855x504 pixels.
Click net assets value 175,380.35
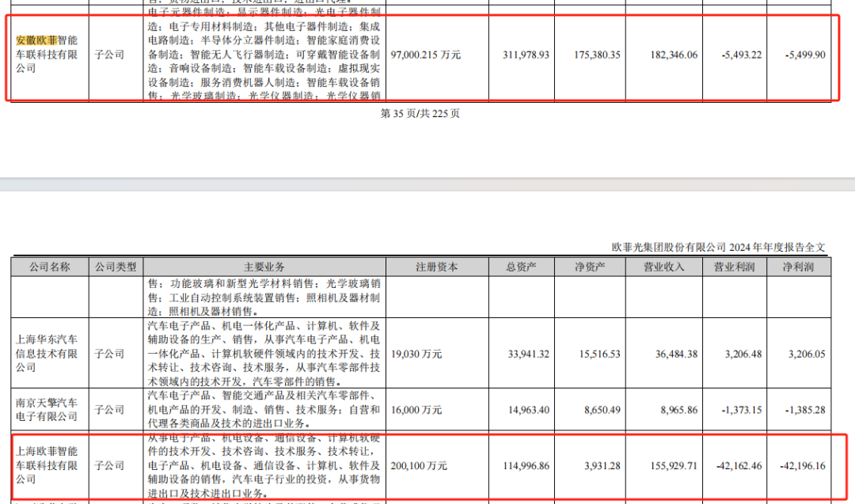click(597, 55)
